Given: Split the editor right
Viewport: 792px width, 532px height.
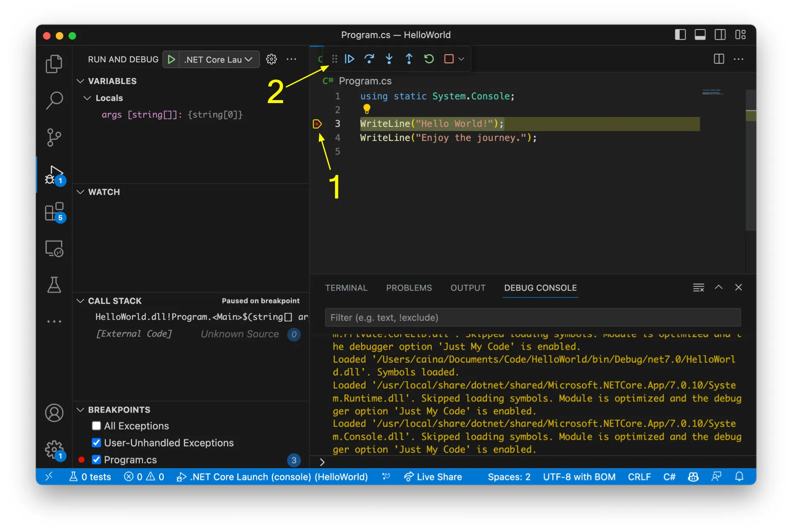Looking at the screenshot, I should [719, 59].
